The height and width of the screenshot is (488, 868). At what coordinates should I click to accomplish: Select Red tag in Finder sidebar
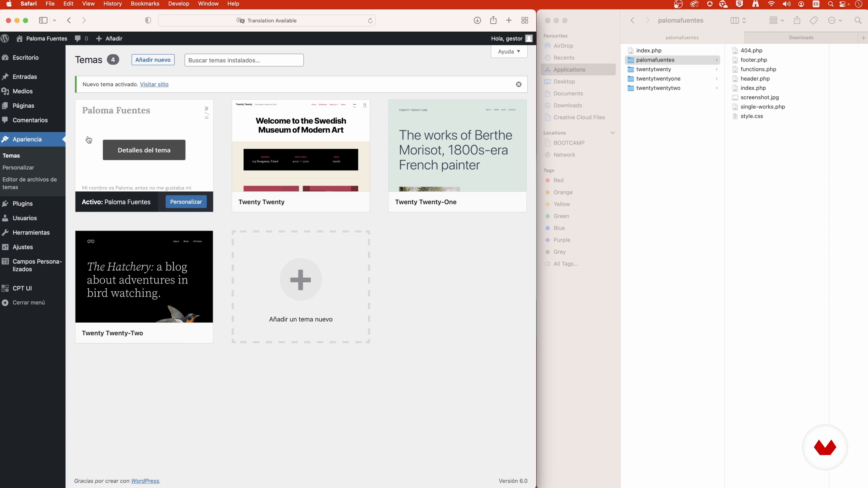[x=558, y=181]
